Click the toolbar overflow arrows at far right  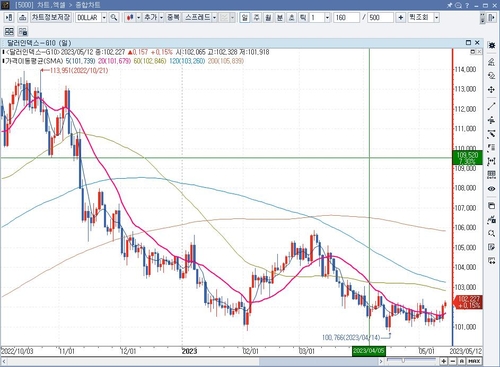point(482,17)
